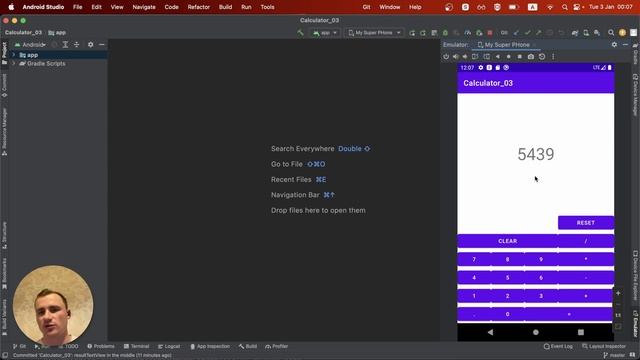Open Project panel options gear

tap(91, 44)
